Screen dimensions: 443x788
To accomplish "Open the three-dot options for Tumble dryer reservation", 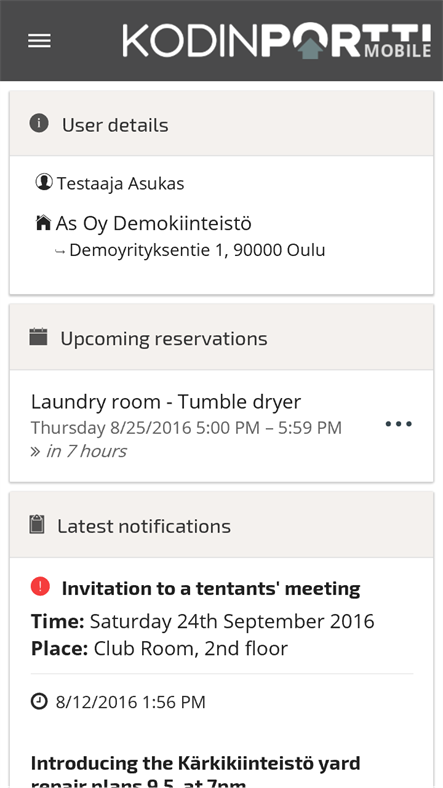I will [399, 424].
